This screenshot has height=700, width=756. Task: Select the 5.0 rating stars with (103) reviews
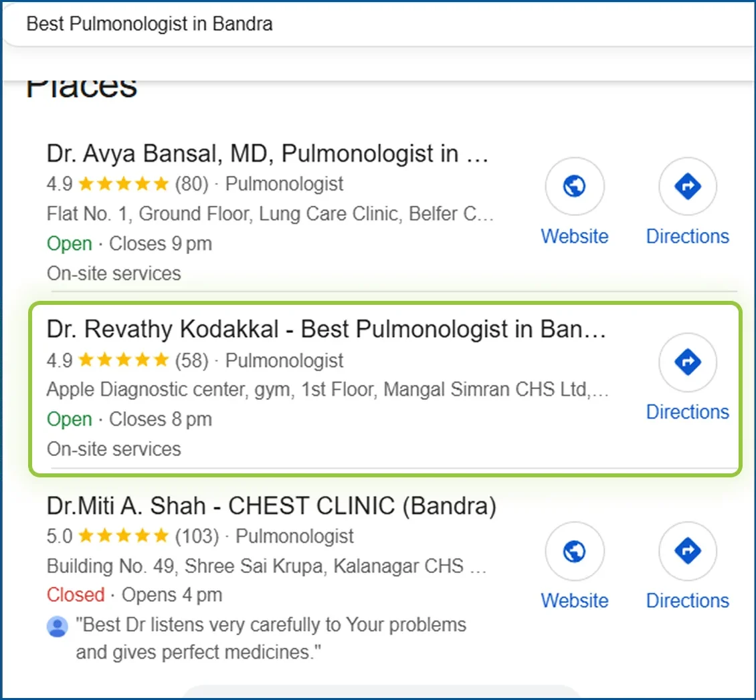(x=123, y=536)
